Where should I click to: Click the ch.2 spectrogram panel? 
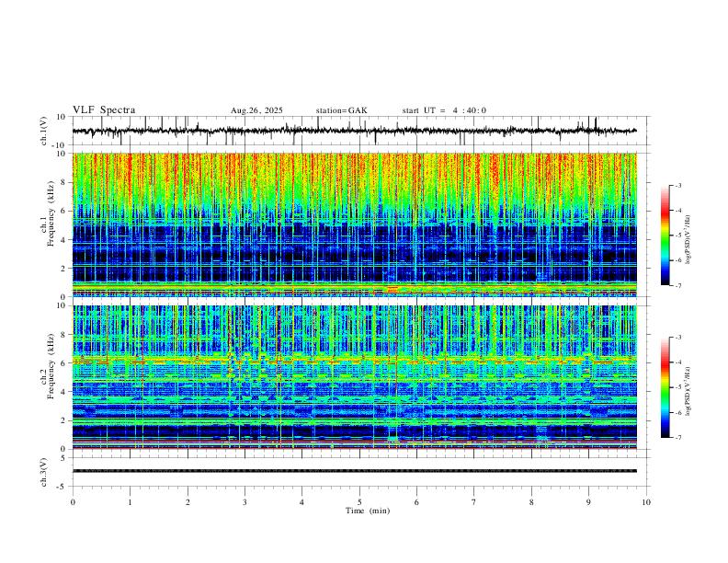point(354,377)
